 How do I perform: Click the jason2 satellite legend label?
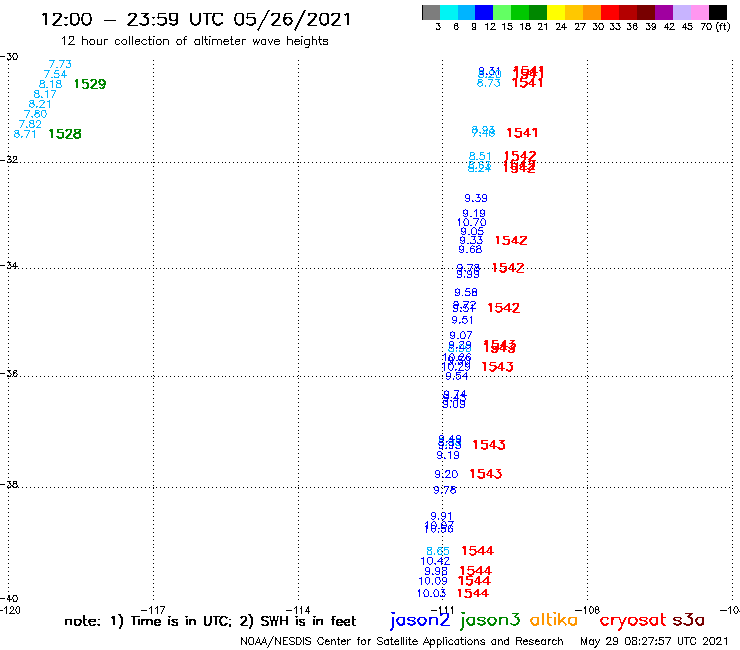click(x=420, y=620)
